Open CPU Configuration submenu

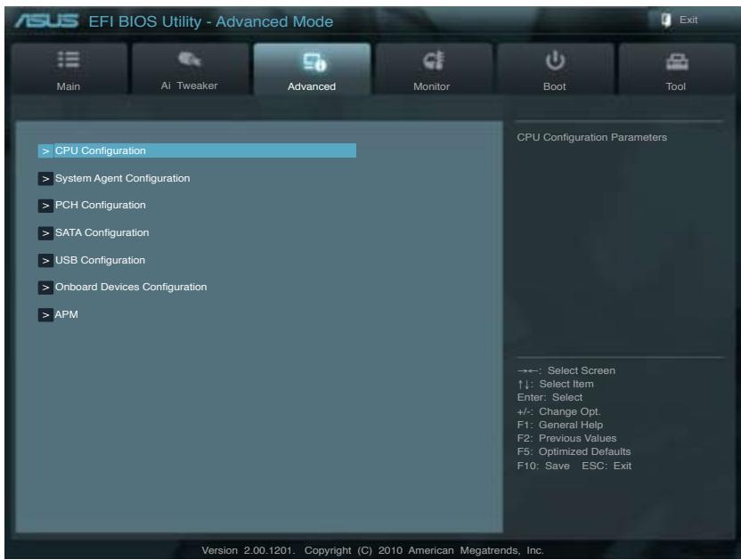[197, 150]
